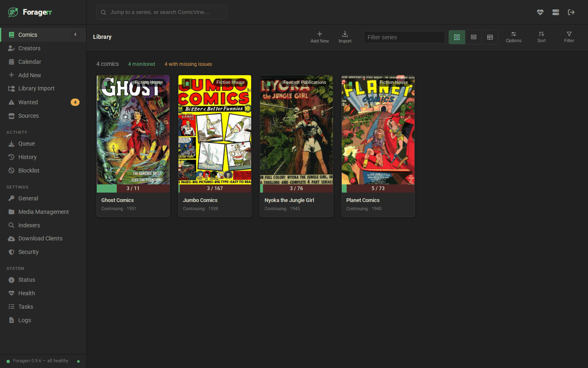The image size is (588, 368).
Task: Open Creators page from sidebar
Action: tap(43, 48)
